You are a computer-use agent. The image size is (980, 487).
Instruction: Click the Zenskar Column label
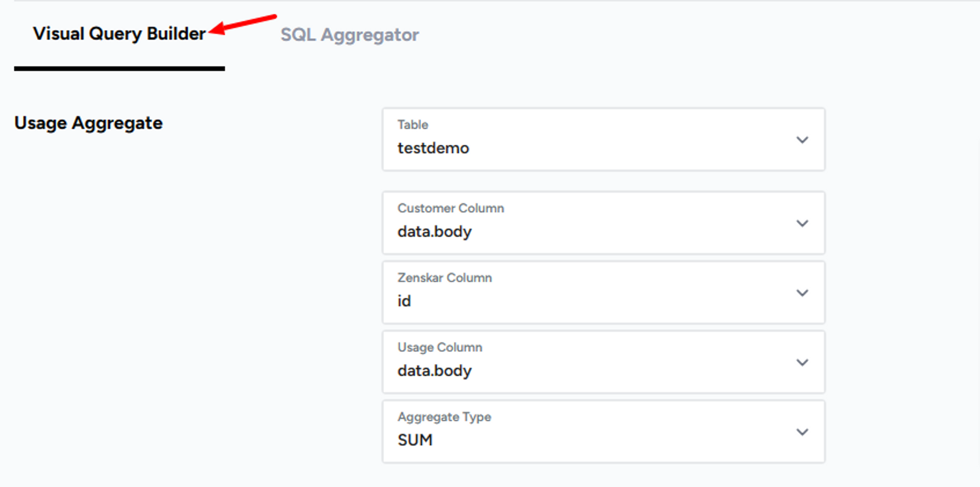pos(444,278)
